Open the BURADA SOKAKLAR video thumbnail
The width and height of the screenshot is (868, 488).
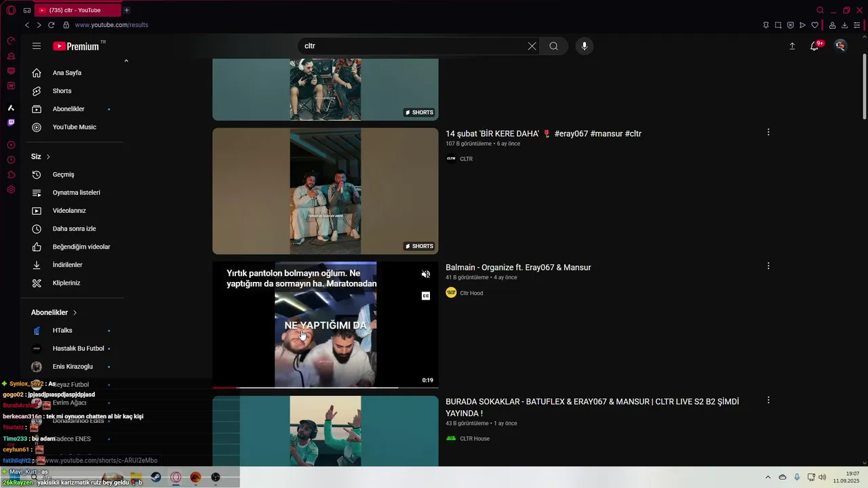[325, 431]
